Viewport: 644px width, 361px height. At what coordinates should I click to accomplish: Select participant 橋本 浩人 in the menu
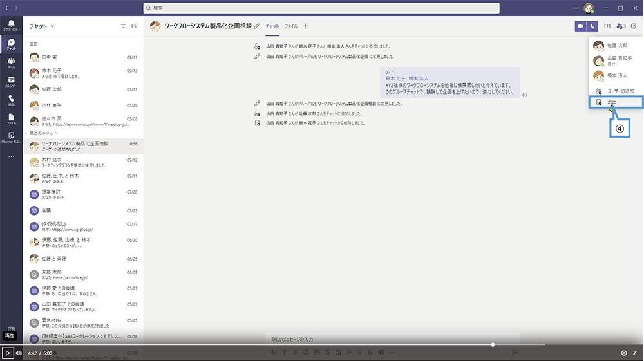616,75
